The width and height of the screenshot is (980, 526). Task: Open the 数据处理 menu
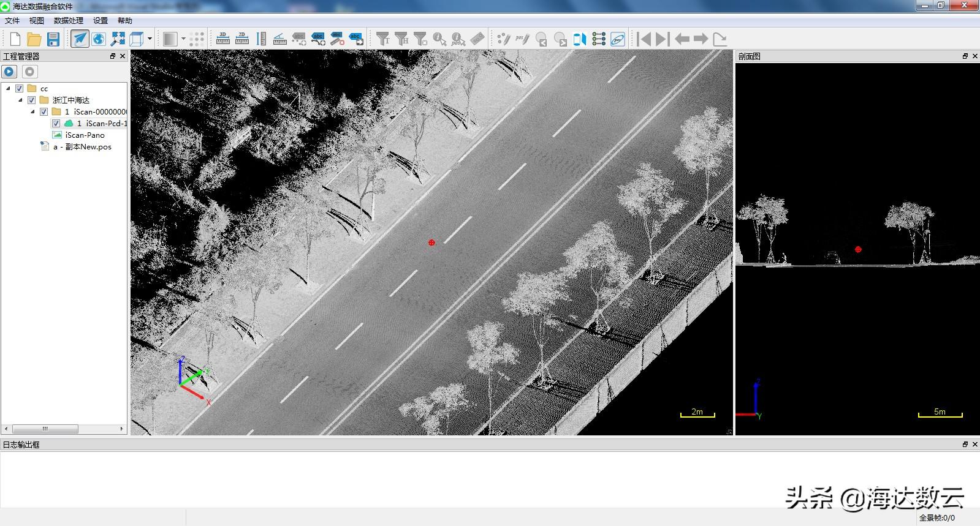click(x=68, y=20)
